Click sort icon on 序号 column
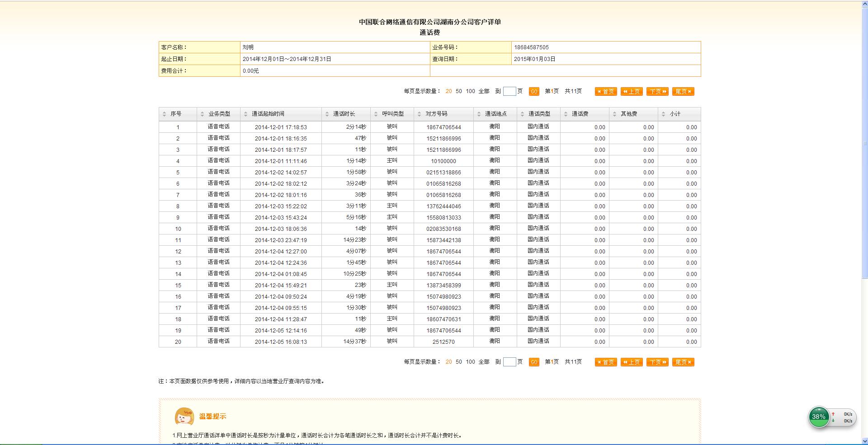Viewport: 868px width, 445px height. click(x=164, y=114)
